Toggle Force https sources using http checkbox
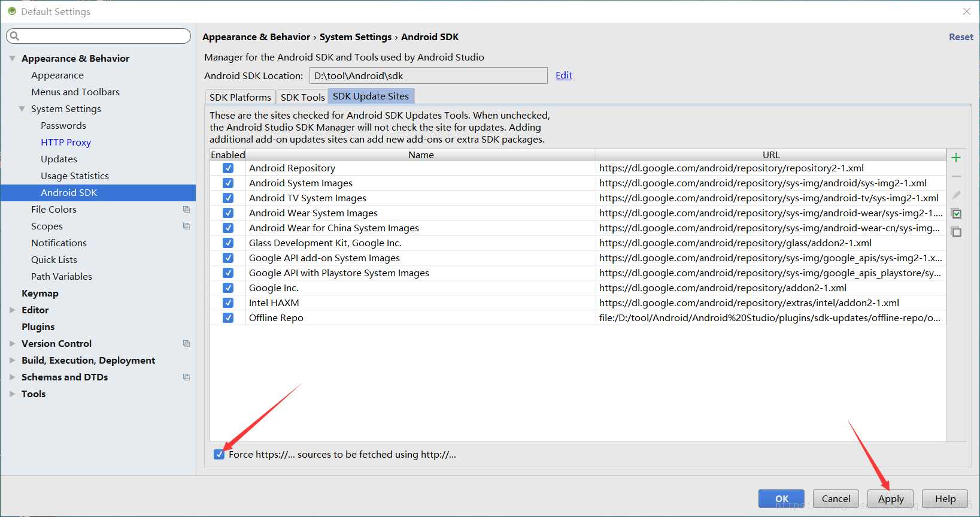The width and height of the screenshot is (980, 517). coord(219,455)
